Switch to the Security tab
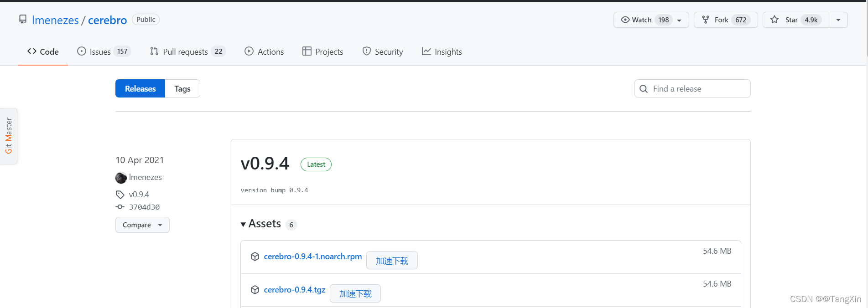 point(382,52)
